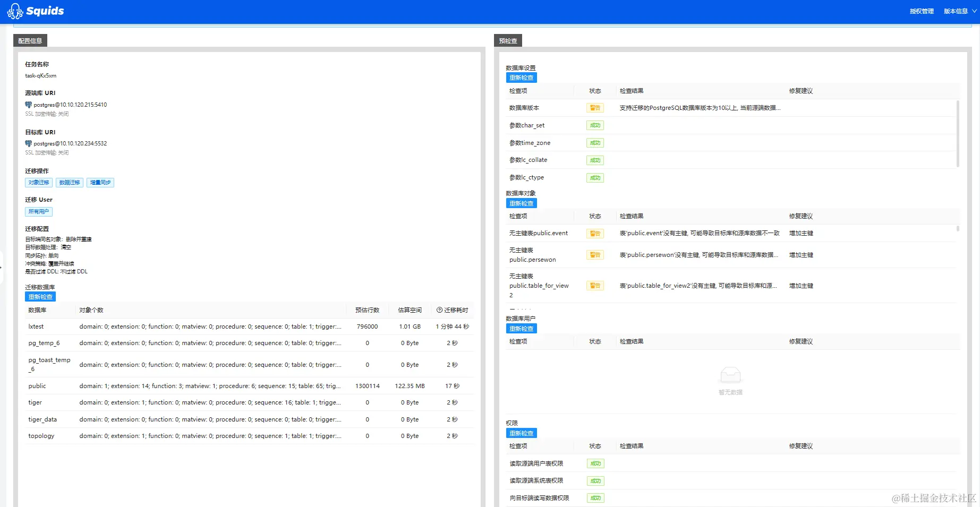The width and height of the screenshot is (980, 507).
Task: Click source URI postgres@10.10.120.215:5410
Action: click(x=70, y=105)
